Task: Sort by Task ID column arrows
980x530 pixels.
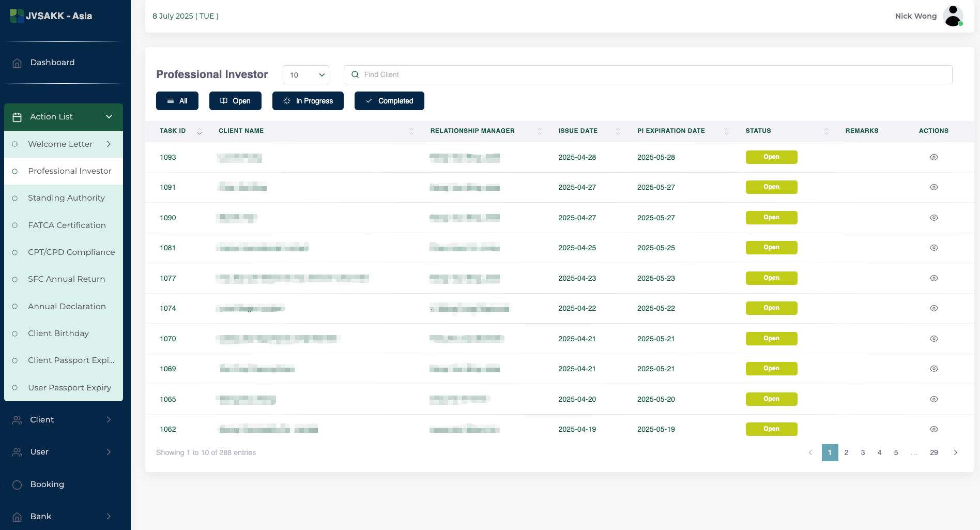Action: coord(200,131)
